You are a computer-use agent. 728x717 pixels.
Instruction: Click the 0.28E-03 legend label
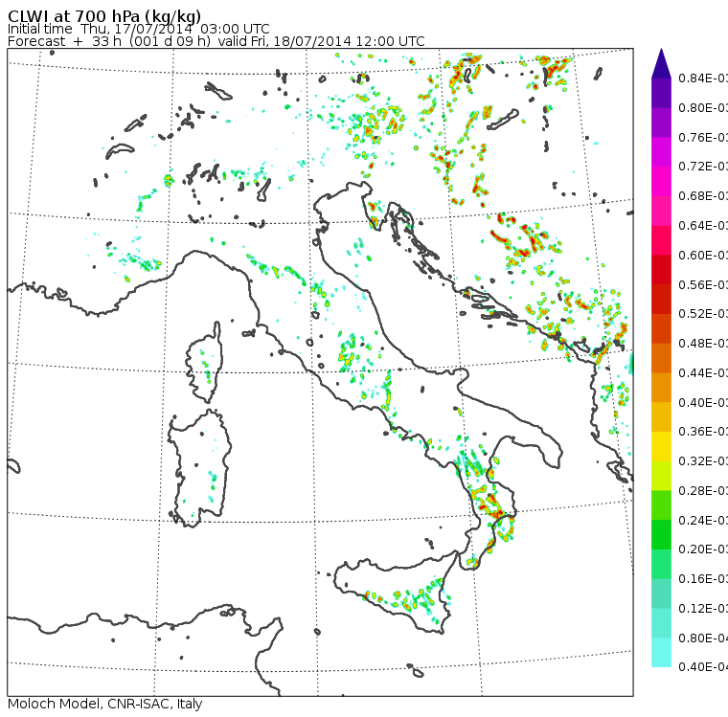point(703,490)
